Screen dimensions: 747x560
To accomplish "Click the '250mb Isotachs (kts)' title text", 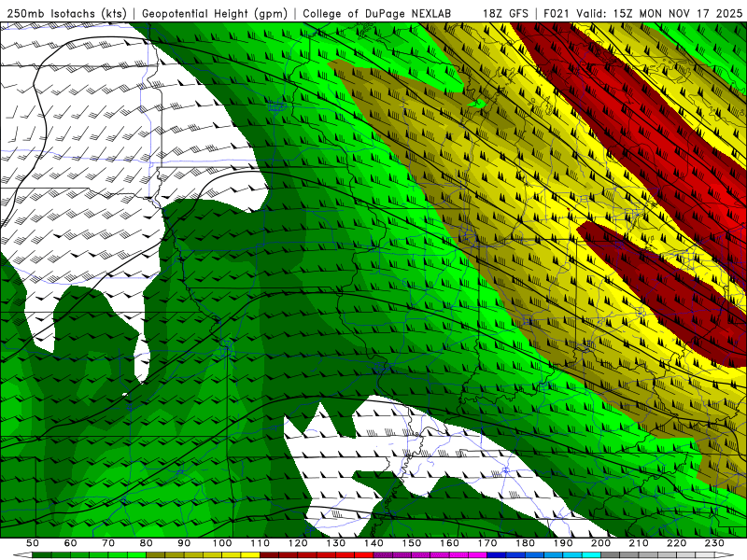I will [66, 14].
